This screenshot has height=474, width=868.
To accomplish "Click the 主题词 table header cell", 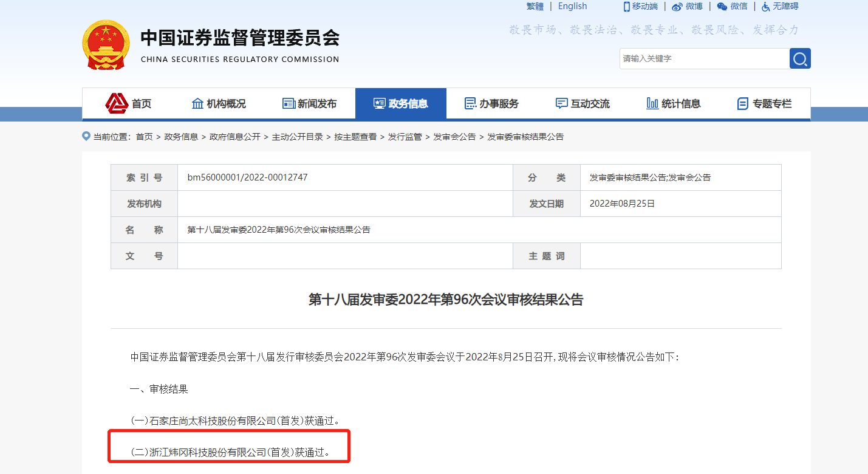I will [547, 256].
